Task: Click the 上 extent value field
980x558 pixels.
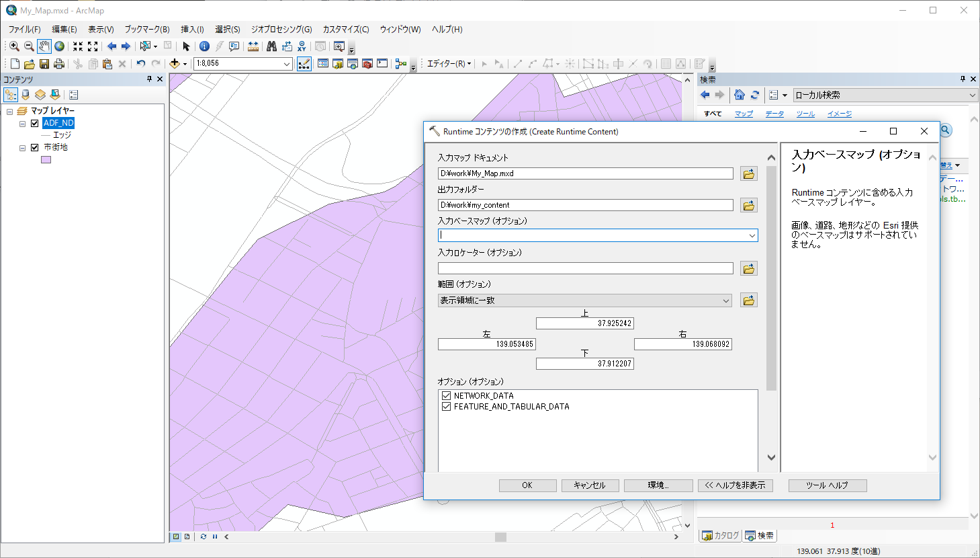Action: pos(585,323)
